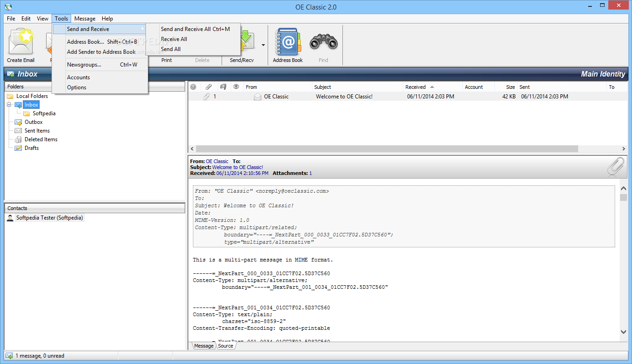Sort messages by Received column
Screen dimensions: 632x364
pos(415,87)
